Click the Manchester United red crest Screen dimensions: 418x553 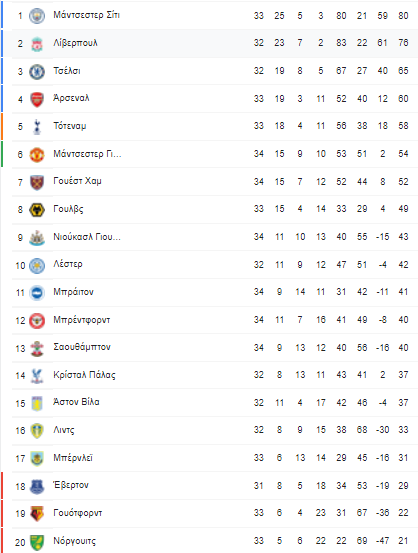[x=37, y=154]
